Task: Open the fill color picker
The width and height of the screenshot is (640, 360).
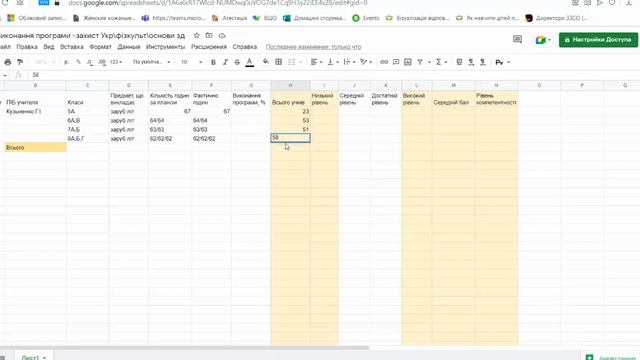Action: [x=266, y=62]
